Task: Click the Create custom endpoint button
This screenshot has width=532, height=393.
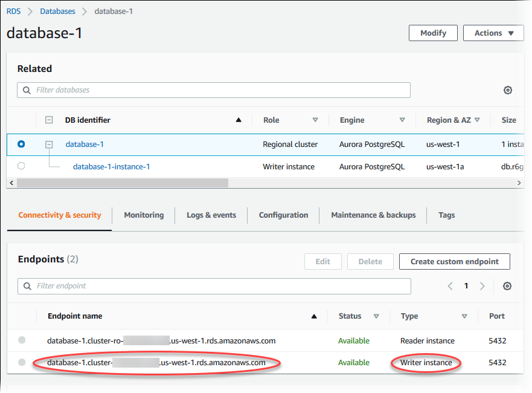Action: point(454,262)
